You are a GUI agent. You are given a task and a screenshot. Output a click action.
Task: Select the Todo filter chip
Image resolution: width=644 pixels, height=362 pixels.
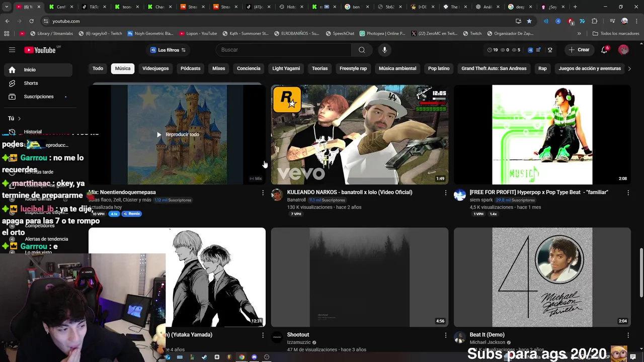pos(98,68)
